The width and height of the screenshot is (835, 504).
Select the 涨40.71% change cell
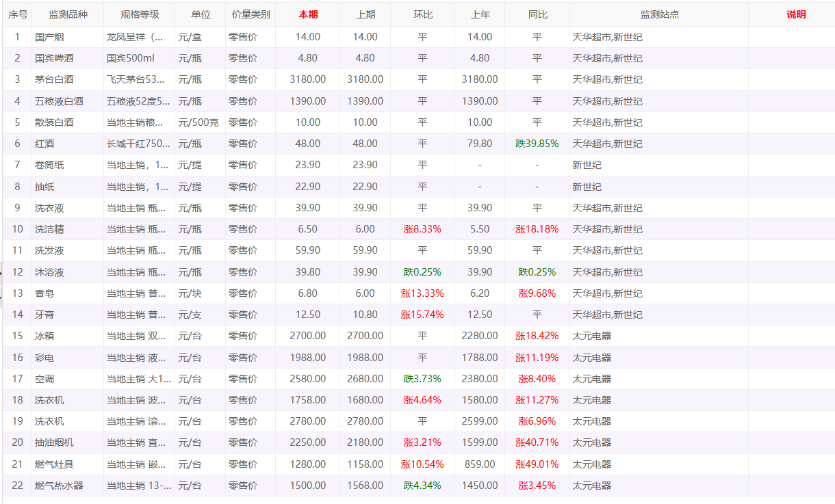(x=537, y=442)
